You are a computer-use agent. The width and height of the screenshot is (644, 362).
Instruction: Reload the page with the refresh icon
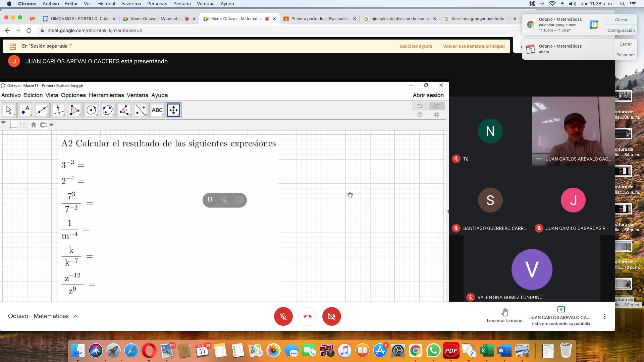pos(29,31)
